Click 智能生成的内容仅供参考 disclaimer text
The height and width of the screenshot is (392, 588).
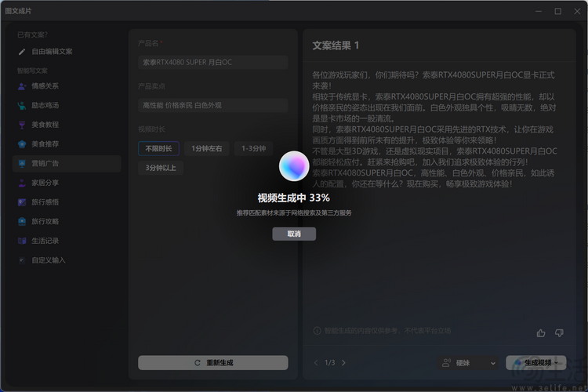coord(387,331)
